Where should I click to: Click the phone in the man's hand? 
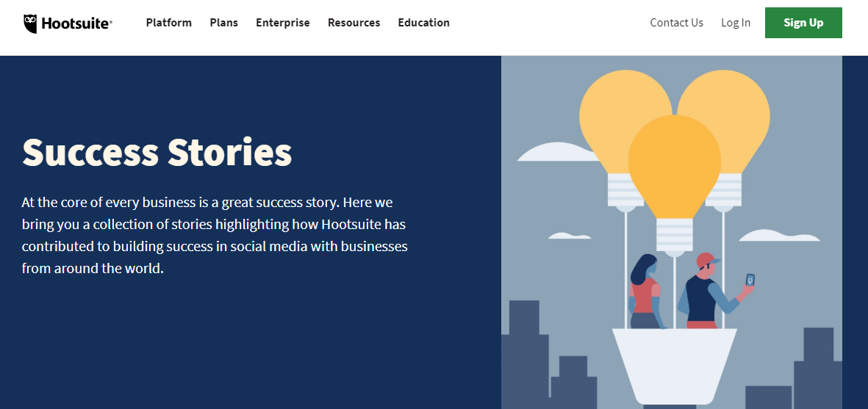pyautogui.click(x=750, y=280)
